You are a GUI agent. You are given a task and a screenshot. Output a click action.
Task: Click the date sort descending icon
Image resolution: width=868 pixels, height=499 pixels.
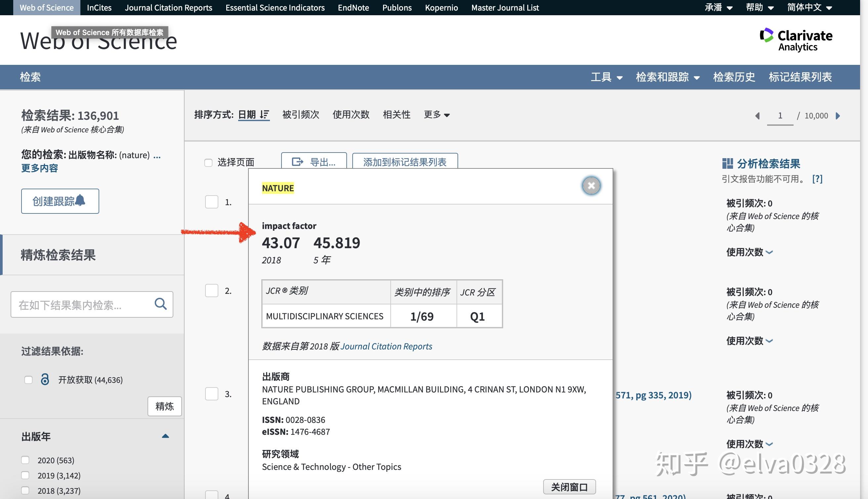(x=264, y=114)
